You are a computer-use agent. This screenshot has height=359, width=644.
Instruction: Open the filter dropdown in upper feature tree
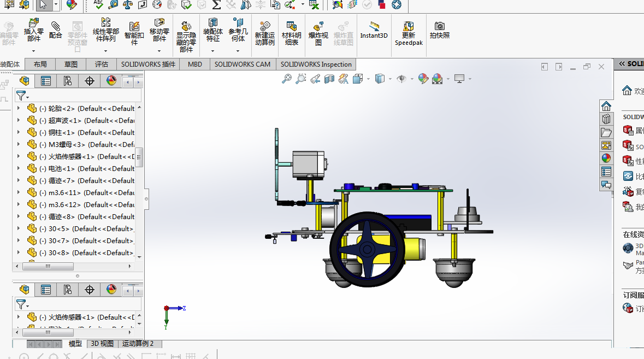(22, 96)
